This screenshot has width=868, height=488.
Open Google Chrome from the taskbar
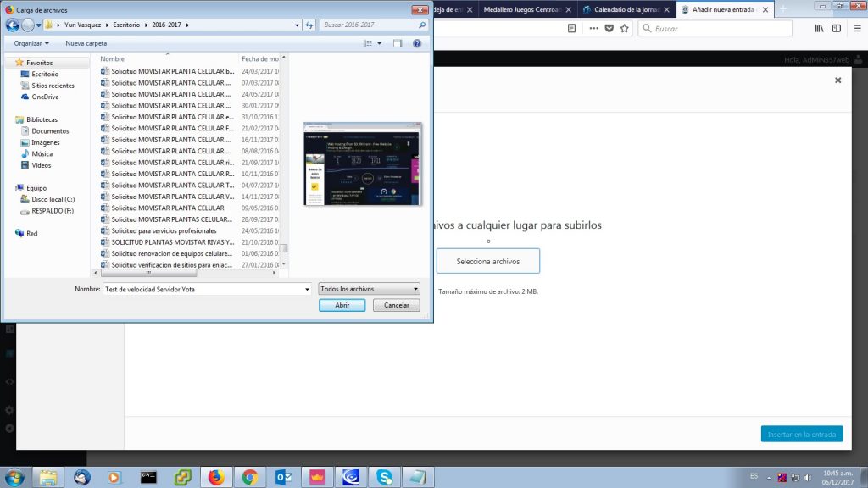click(x=250, y=477)
